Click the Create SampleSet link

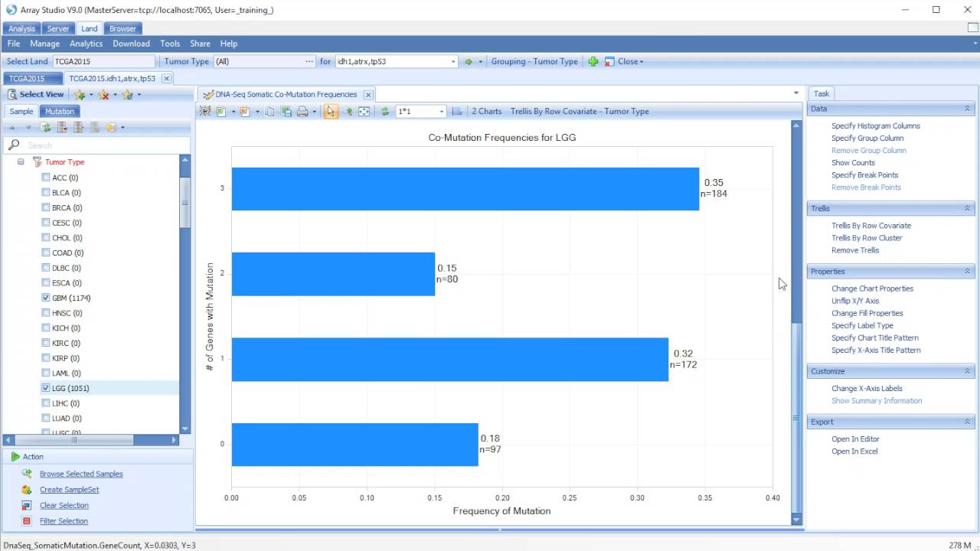pyautogui.click(x=69, y=490)
